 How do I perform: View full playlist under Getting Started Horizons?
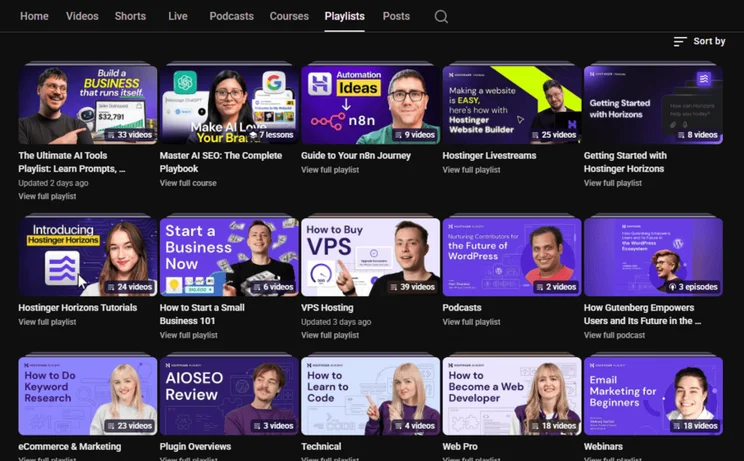613,183
